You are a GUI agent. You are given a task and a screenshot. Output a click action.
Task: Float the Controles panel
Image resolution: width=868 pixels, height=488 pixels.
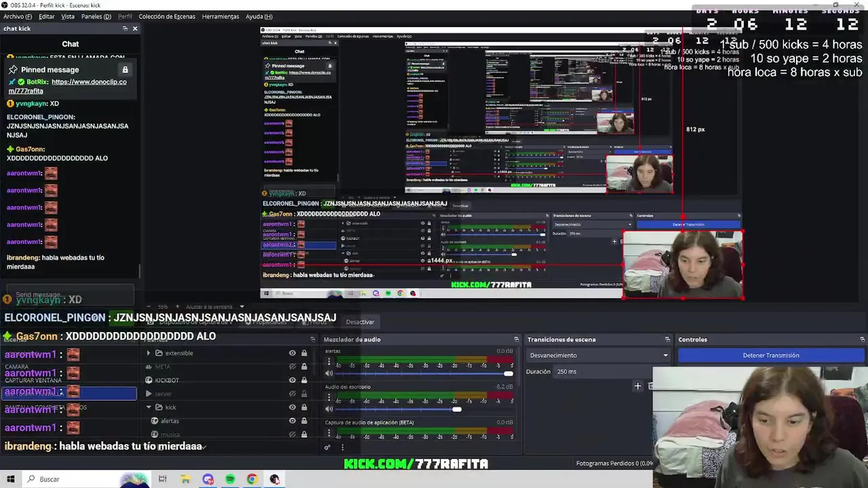(x=862, y=340)
